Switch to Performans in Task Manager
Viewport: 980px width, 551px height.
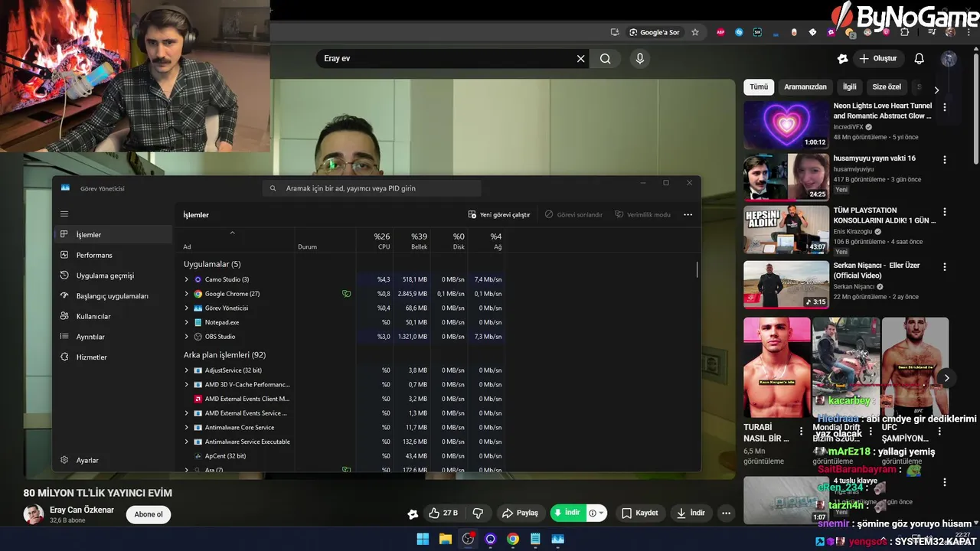coord(115,255)
